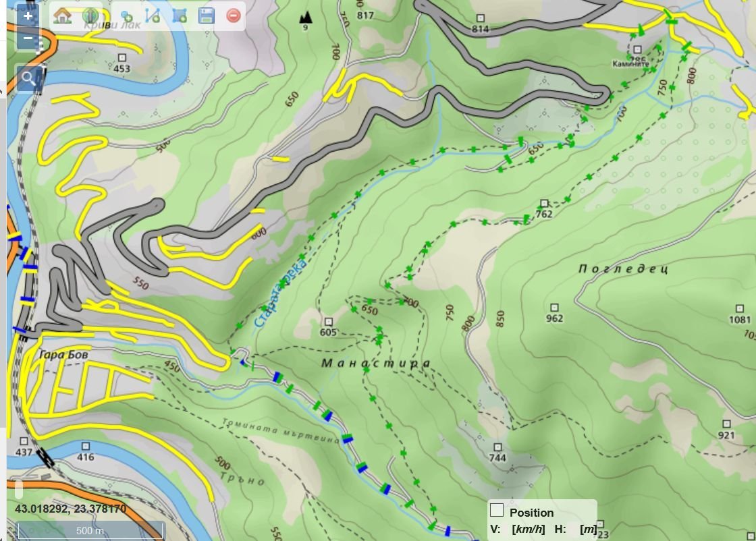Image resolution: width=756 pixels, height=541 pixels.
Task: Click the 962 elevation point marker
Action: tap(554, 308)
